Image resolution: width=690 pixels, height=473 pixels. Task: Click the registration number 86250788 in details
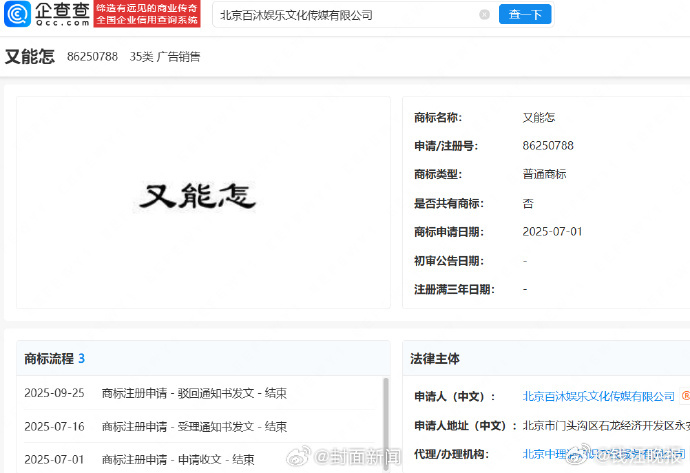click(548, 146)
